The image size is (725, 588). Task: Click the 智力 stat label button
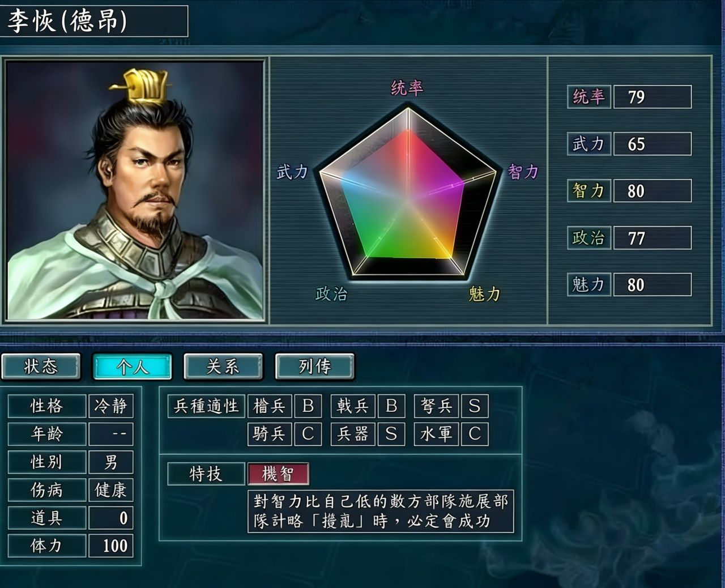588,191
